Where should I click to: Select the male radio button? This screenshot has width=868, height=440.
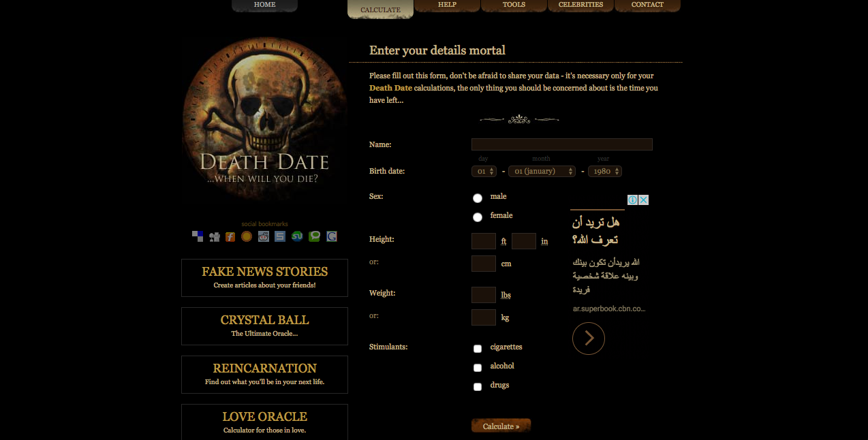coord(478,198)
